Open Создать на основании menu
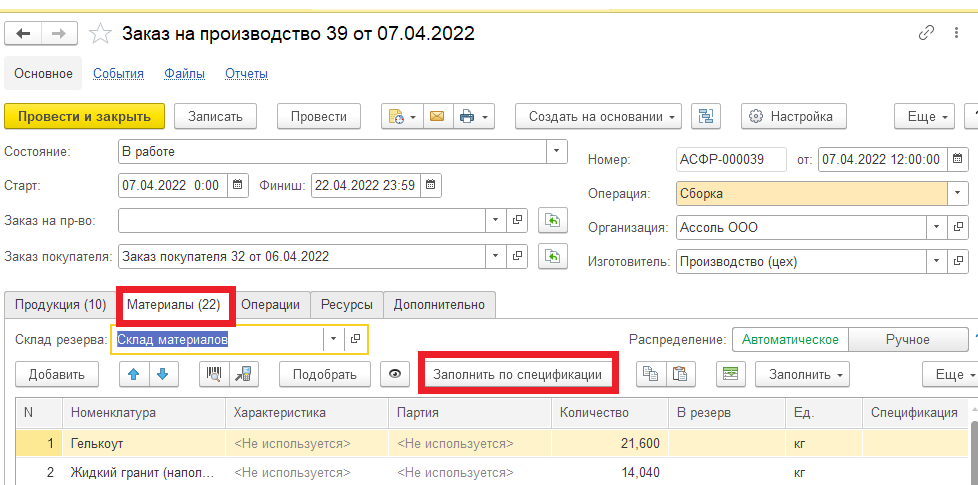The height and width of the screenshot is (485, 978). (x=598, y=116)
